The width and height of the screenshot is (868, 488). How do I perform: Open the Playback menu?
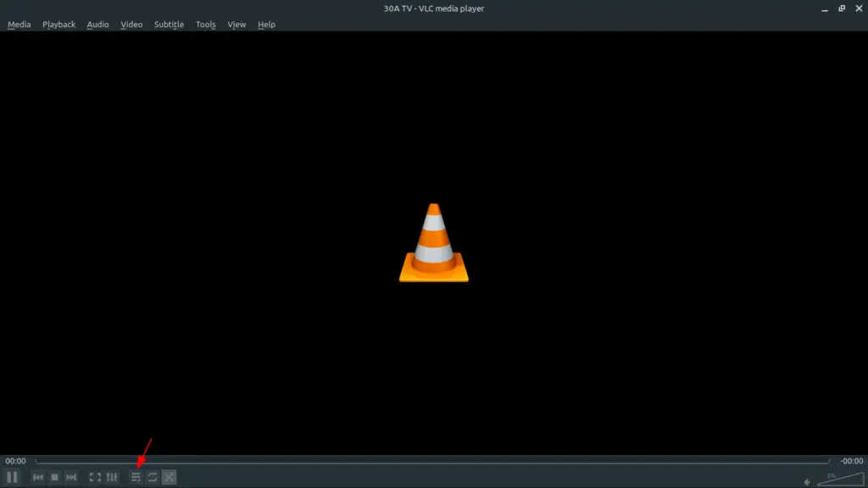click(58, 25)
